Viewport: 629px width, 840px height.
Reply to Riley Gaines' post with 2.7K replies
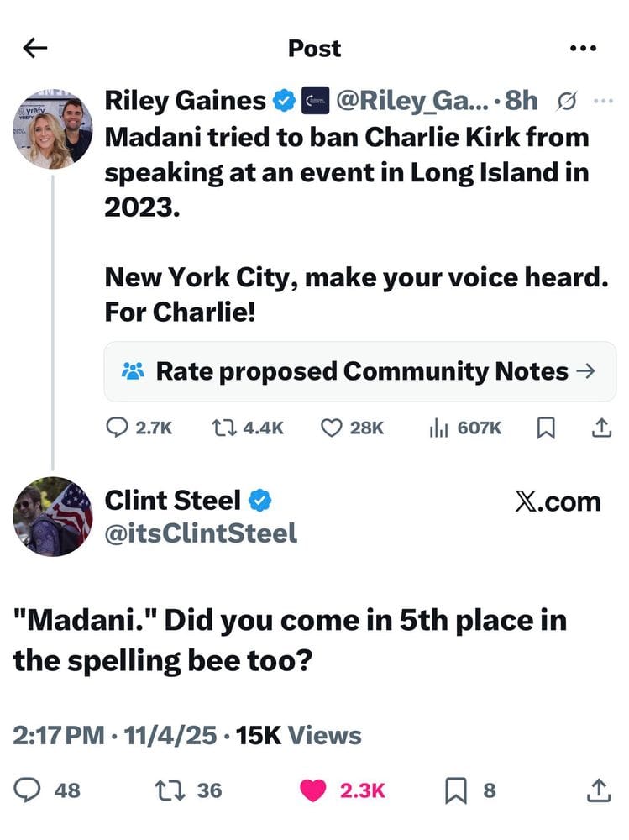[x=118, y=428]
